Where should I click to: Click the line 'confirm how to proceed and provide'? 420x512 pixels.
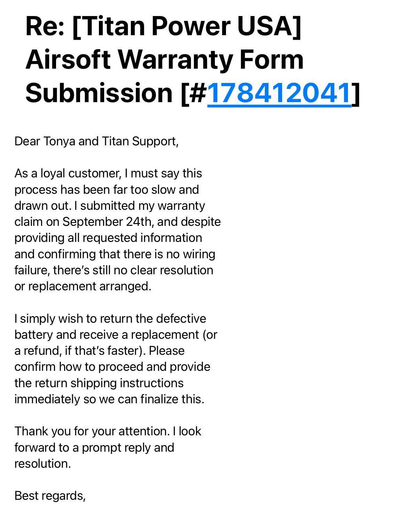[x=112, y=367]
